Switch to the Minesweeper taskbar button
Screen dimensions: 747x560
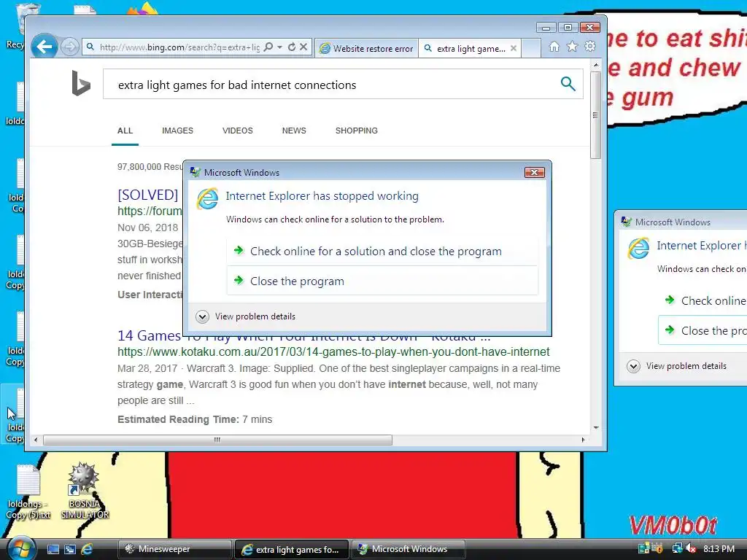click(x=174, y=549)
